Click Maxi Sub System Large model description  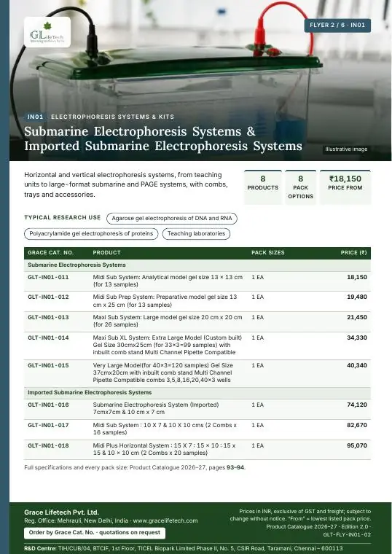click(168, 321)
